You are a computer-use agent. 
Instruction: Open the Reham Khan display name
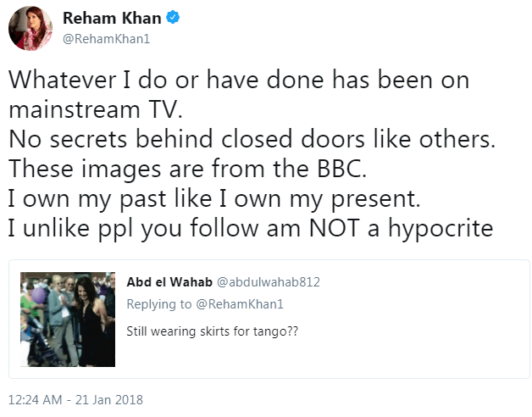(112, 19)
